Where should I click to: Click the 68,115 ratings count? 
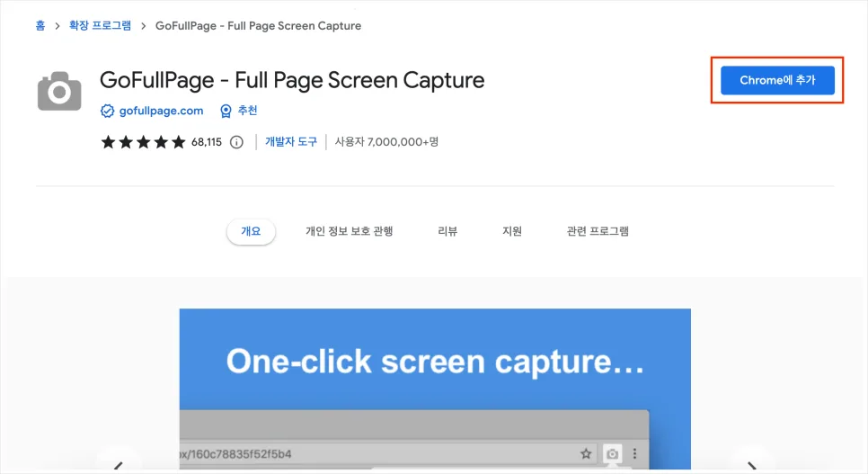(x=207, y=142)
